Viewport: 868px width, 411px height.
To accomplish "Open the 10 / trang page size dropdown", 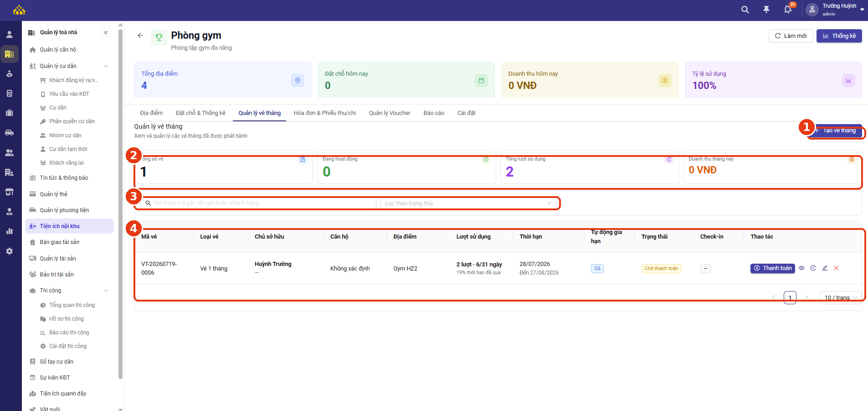I will coord(840,297).
